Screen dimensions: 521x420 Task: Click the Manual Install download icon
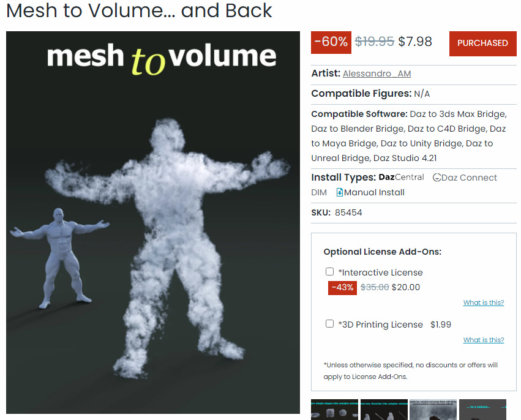coord(340,192)
